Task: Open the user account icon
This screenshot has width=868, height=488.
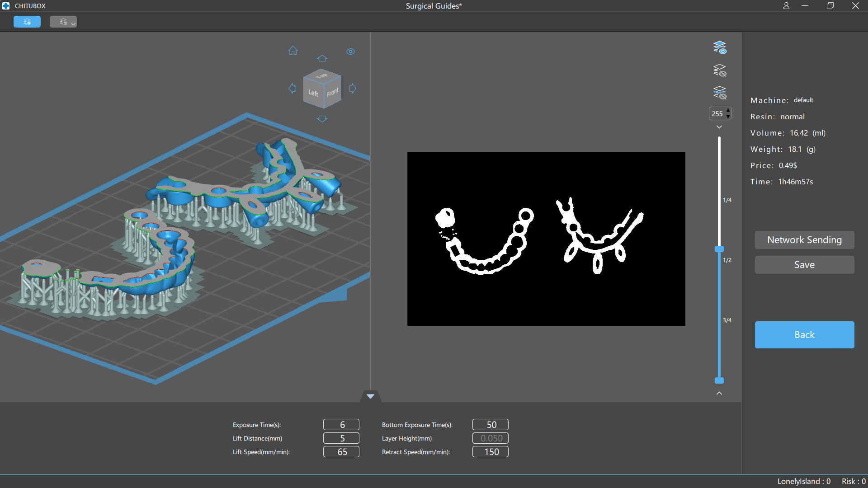Action: point(786,6)
